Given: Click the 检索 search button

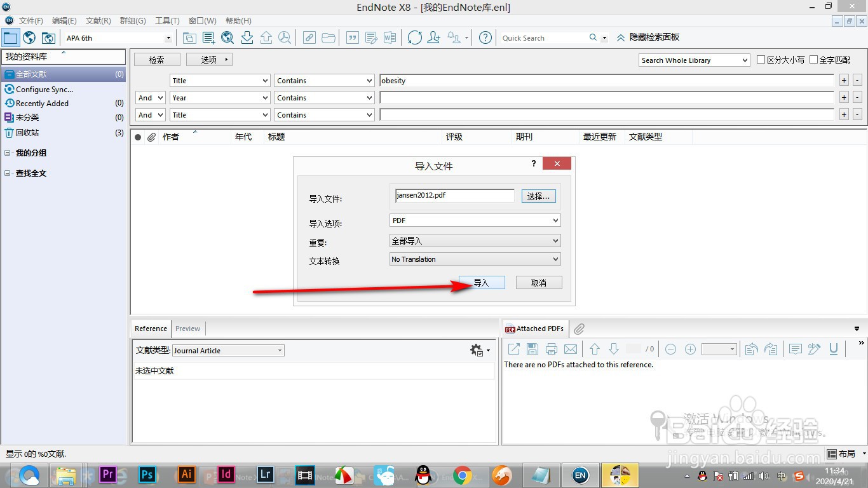Looking at the screenshot, I should point(157,60).
